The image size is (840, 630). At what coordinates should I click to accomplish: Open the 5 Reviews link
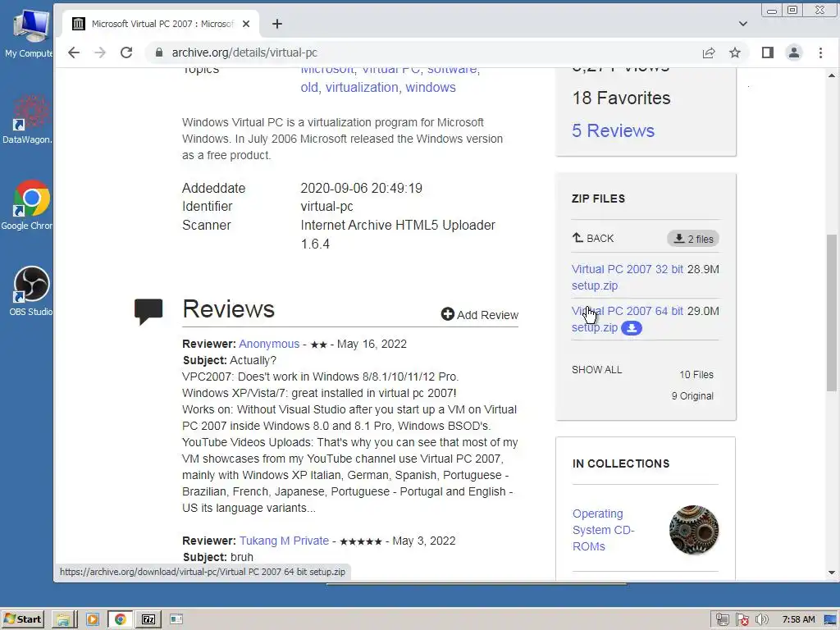click(x=613, y=130)
